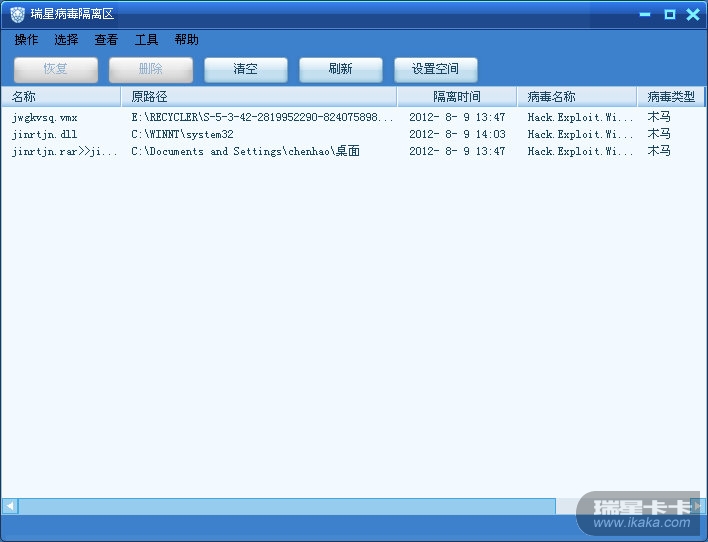Click the E:\RECYCLER path cell
Image resolution: width=708 pixels, height=542 pixels.
click(x=262, y=117)
